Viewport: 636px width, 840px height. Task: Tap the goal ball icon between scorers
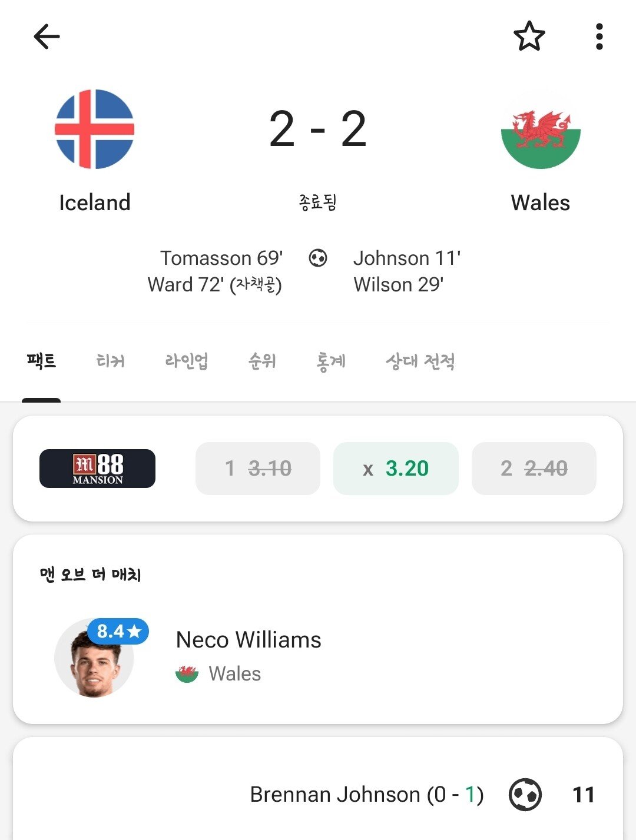tap(318, 258)
